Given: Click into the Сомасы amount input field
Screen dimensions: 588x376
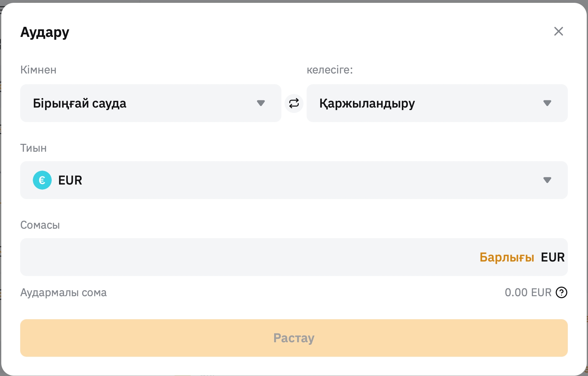Looking at the screenshot, I should tap(246, 257).
